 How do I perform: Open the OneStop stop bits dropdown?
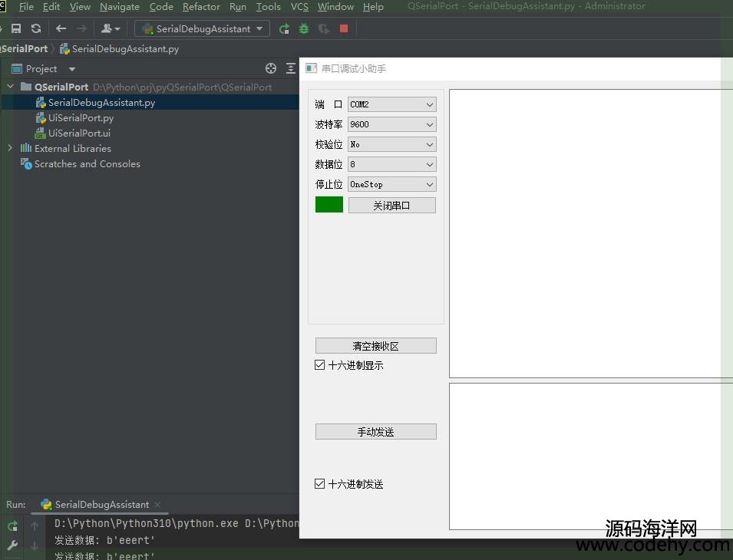click(391, 184)
